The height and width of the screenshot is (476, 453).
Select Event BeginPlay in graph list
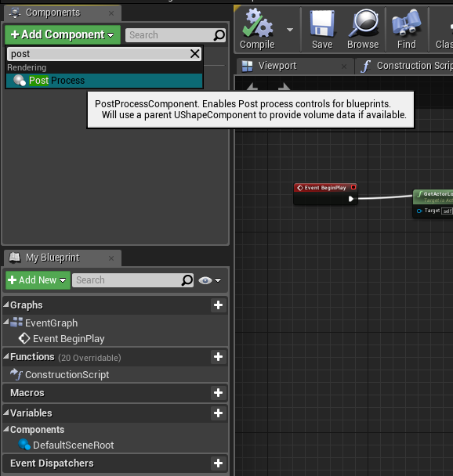click(69, 339)
